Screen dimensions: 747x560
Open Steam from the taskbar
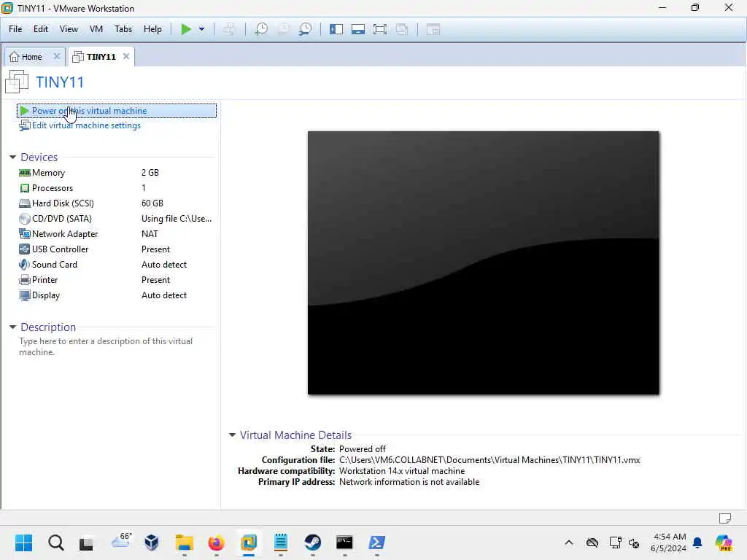(312, 542)
